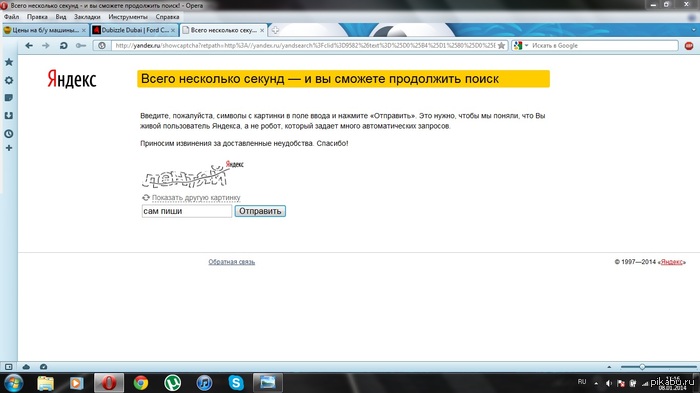Click the captcha text input field
This screenshot has height=393, width=700.
187,211
